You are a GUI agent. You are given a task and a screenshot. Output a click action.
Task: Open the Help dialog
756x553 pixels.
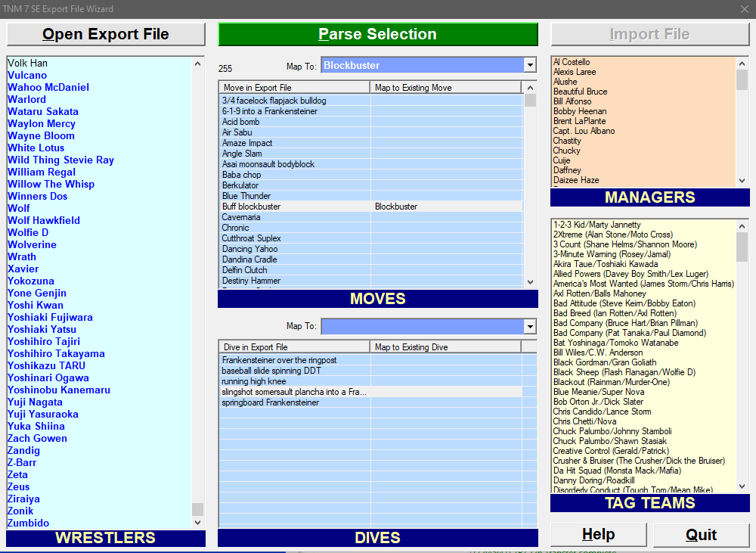point(598,535)
